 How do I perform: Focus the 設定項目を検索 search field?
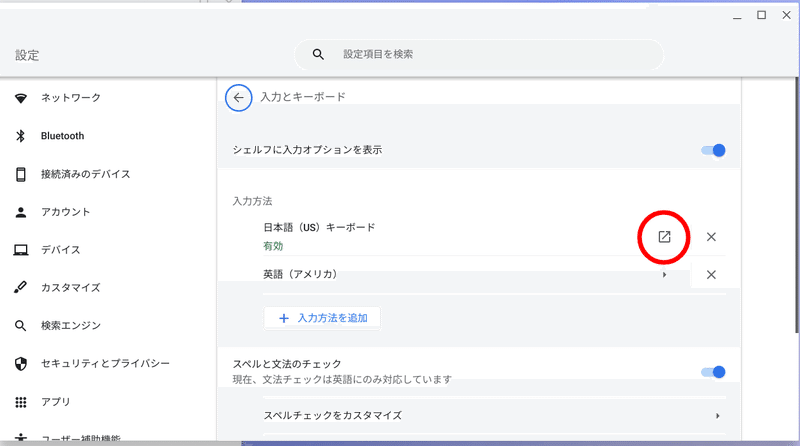point(479,54)
